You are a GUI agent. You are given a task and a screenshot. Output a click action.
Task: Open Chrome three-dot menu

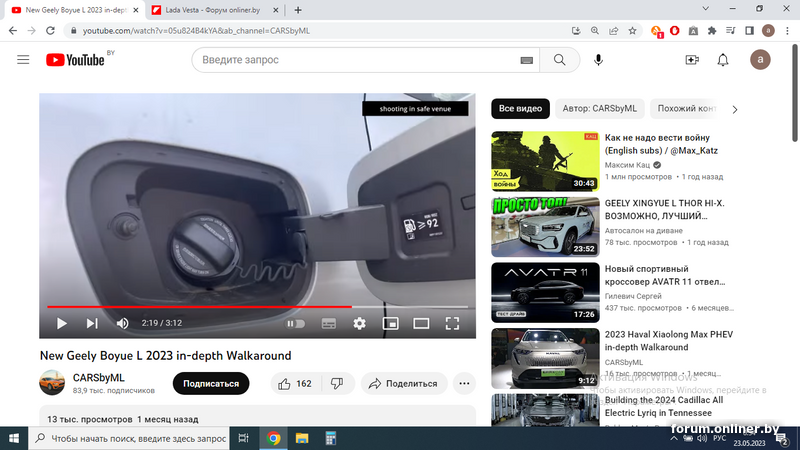pyautogui.click(x=787, y=31)
